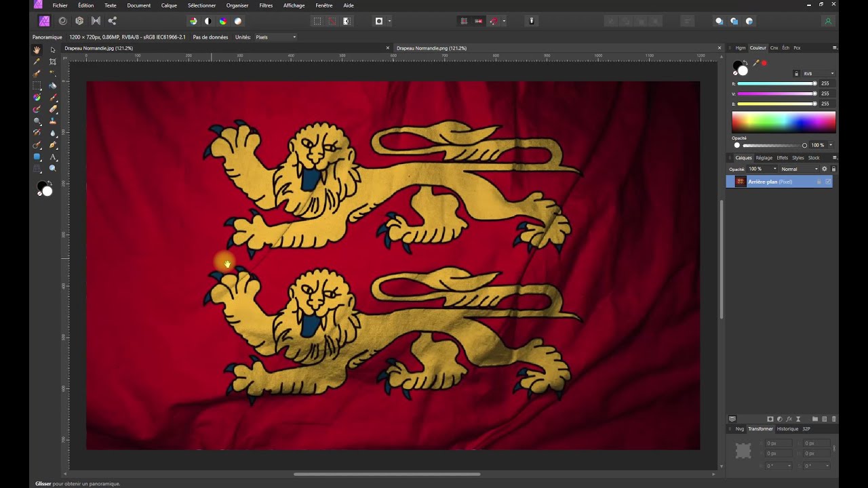
Task: Pick a color with the eyedropper in Couleur panel
Action: [x=755, y=63]
